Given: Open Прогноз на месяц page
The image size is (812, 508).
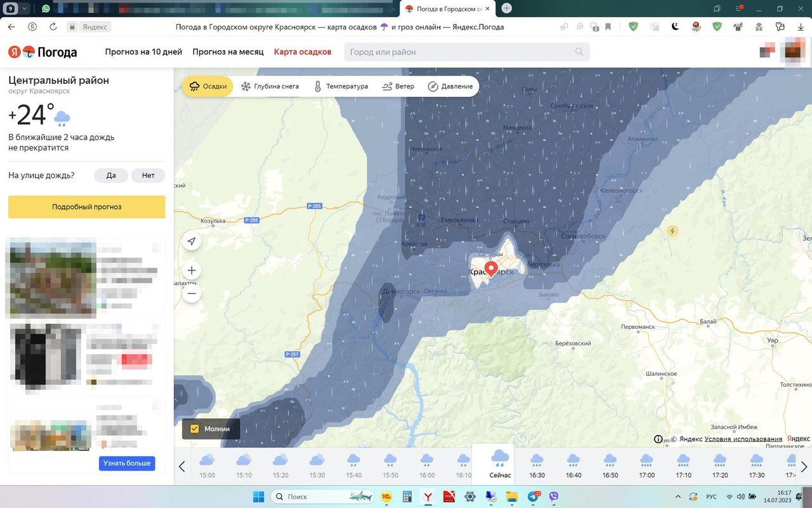Looking at the screenshot, I should (x=228, y=52).
